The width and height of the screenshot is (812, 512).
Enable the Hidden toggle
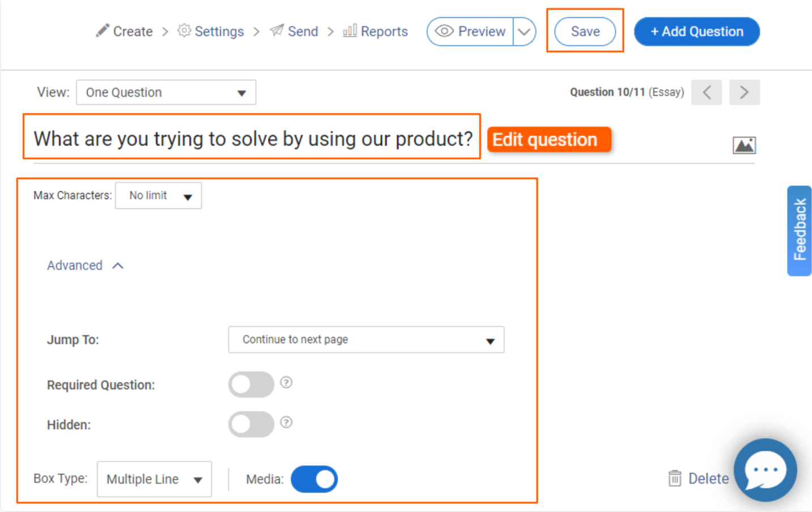pyautogui.click(x=251, y=424)
